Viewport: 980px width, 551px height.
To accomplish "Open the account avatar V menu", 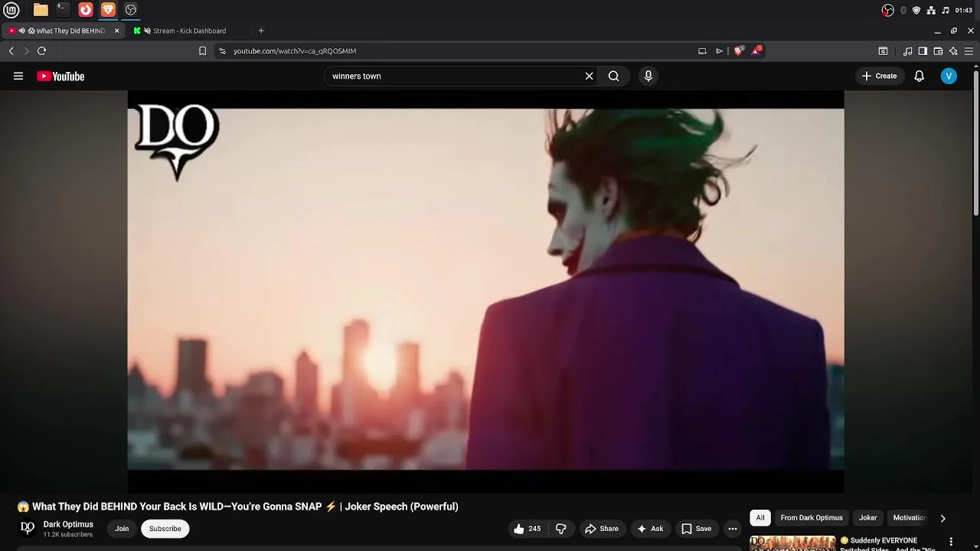I will (x=949, y=76).
